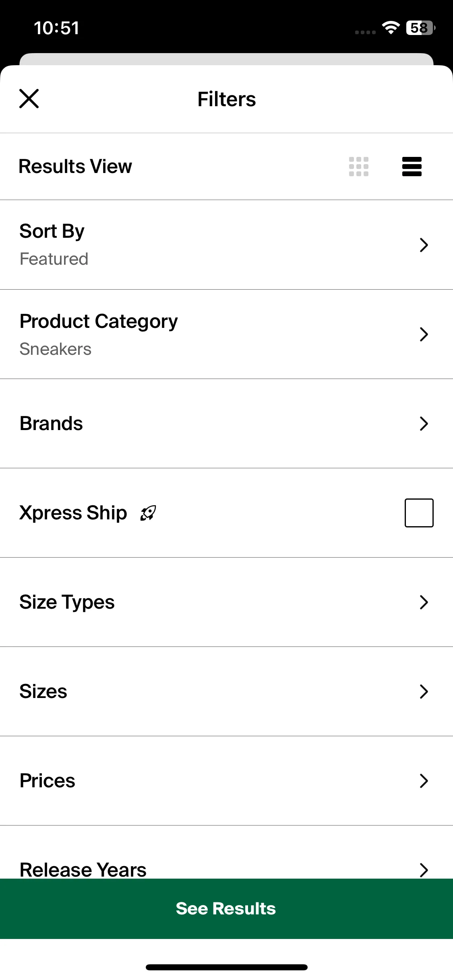Tap the Featured sort value text
The width and height of the screenshot is (453, 980).
pos(54,259)
